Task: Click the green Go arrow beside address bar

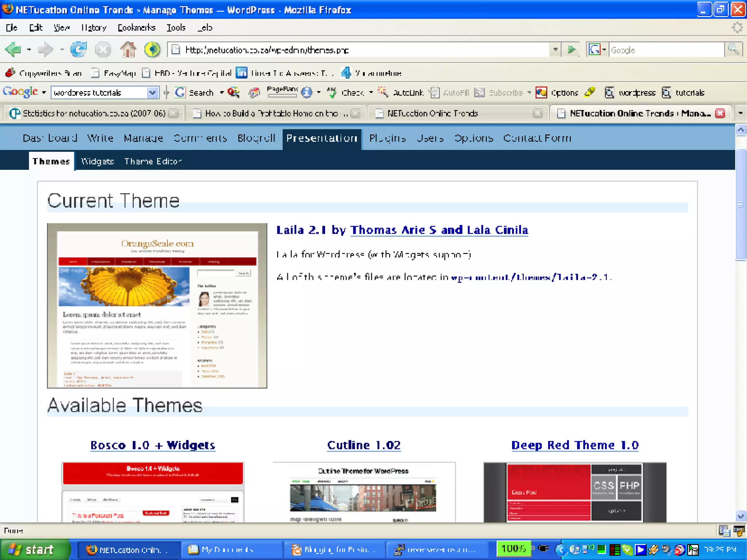Action: 572,49
